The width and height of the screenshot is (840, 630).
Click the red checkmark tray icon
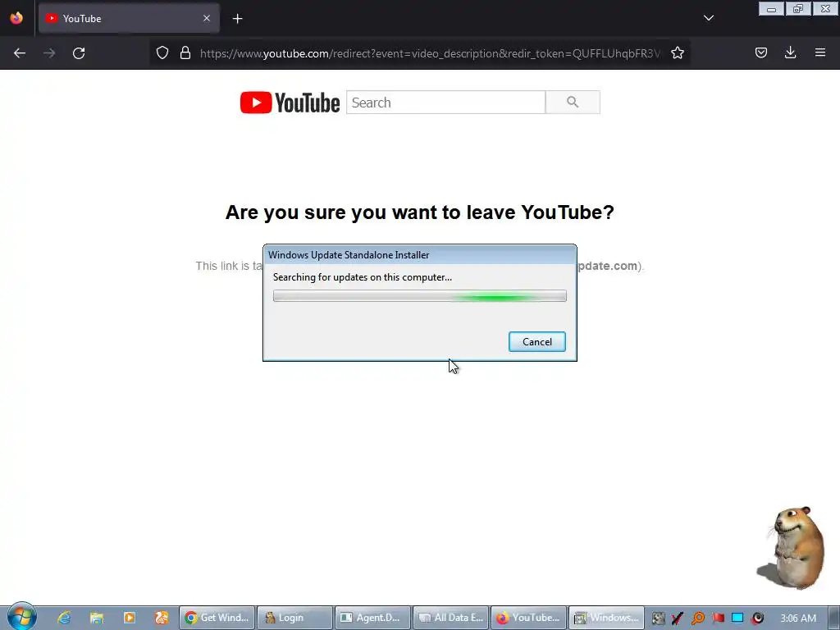(x=678, y=619)
